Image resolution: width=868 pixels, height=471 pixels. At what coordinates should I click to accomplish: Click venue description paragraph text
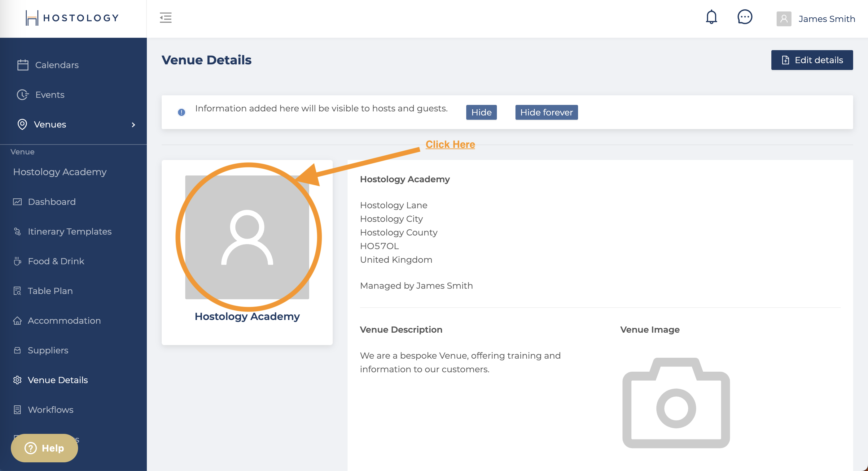tap(460, 362)
